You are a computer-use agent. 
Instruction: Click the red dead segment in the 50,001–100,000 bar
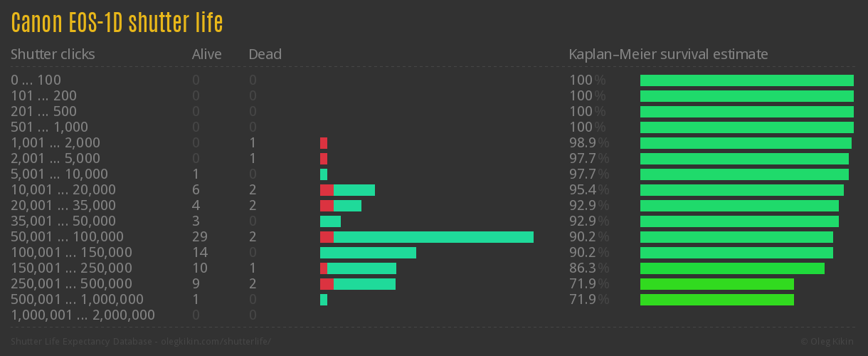[x=327, y=237]
